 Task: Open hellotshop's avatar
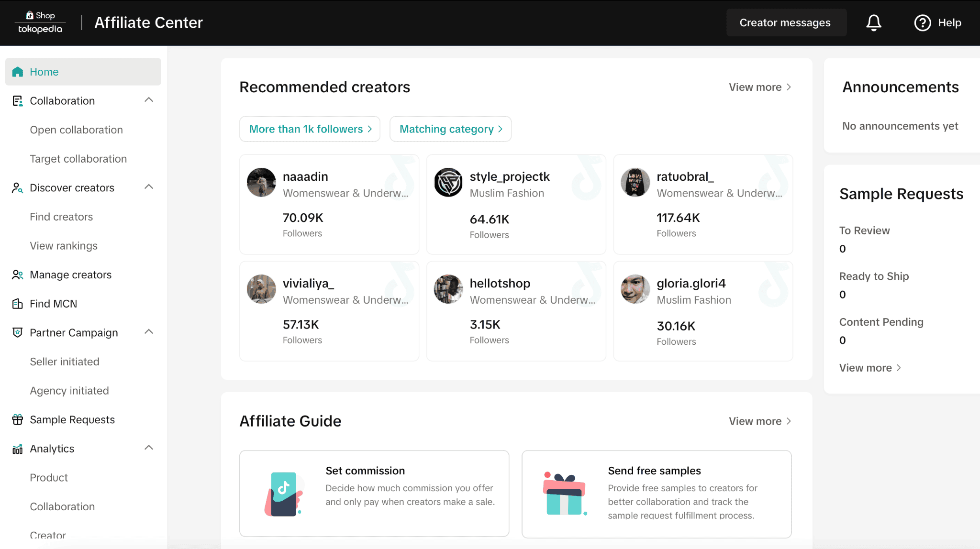pos(448,289)
